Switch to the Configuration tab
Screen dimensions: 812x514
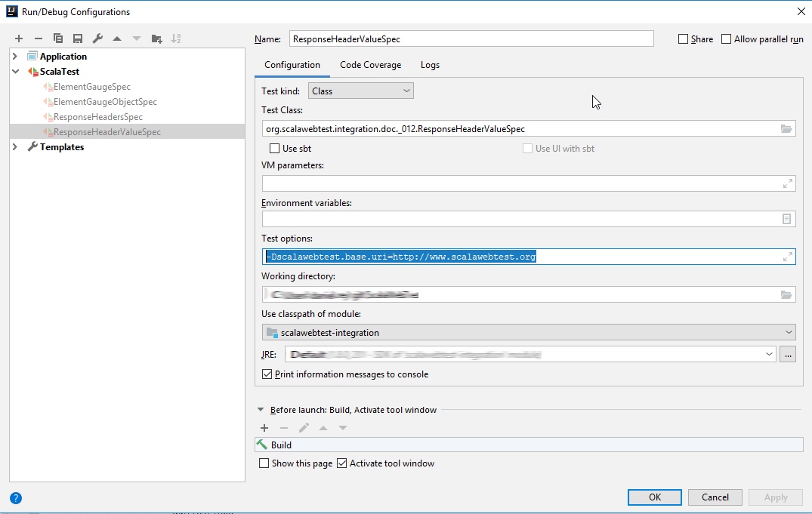pos(292,65)
